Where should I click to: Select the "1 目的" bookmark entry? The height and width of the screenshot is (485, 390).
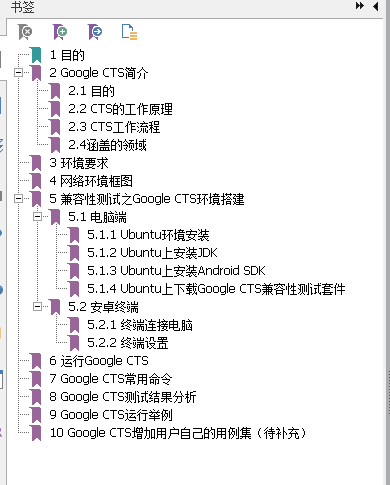[67, 55]
